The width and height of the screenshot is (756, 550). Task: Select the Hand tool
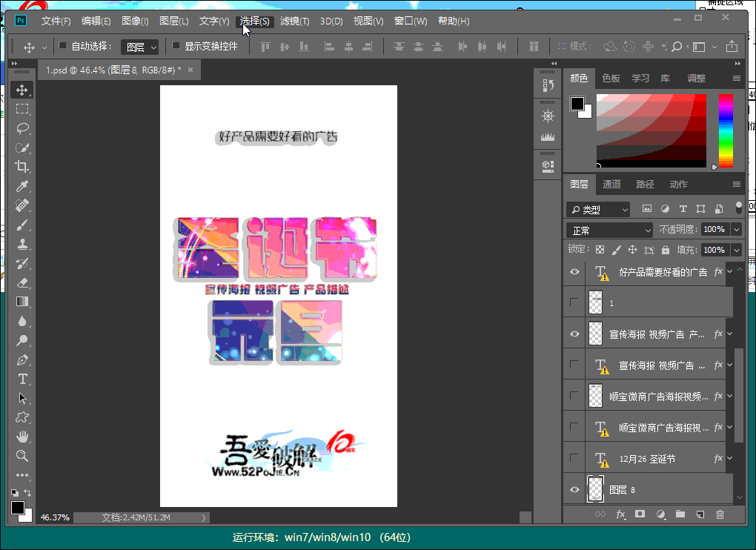click(x=22, y=437)
